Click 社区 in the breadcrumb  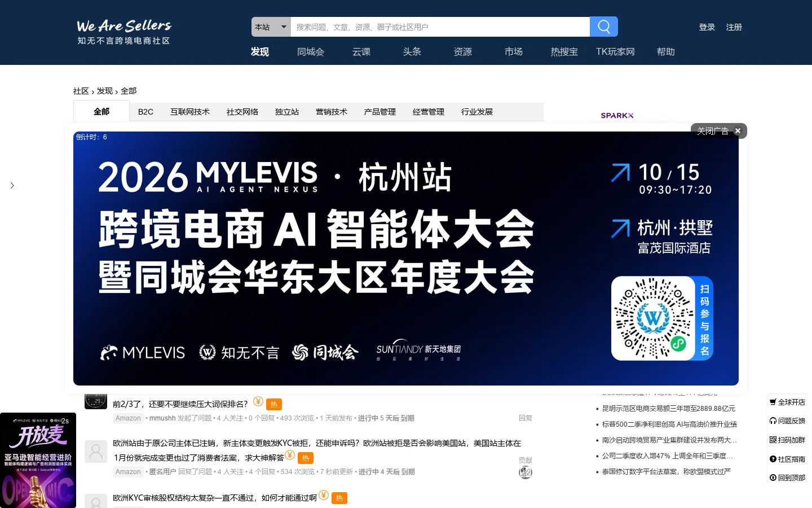(81, 91)
